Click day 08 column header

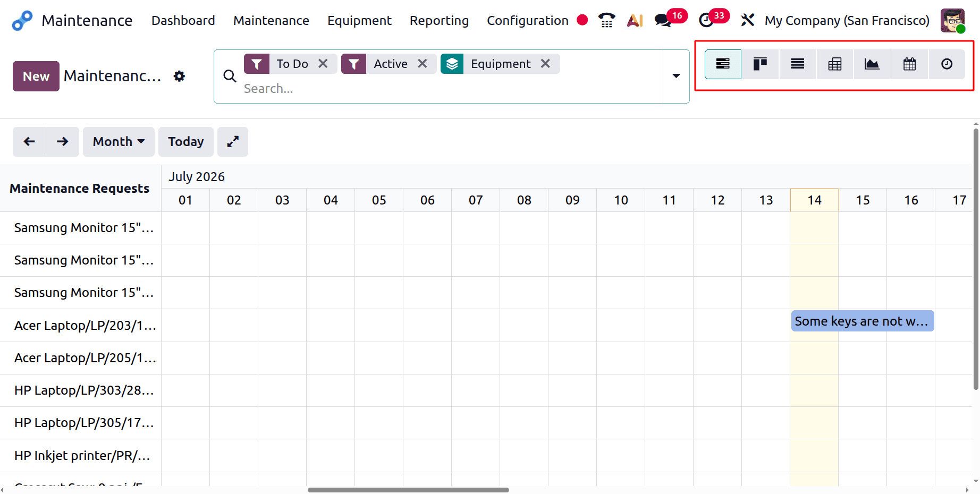524,200
